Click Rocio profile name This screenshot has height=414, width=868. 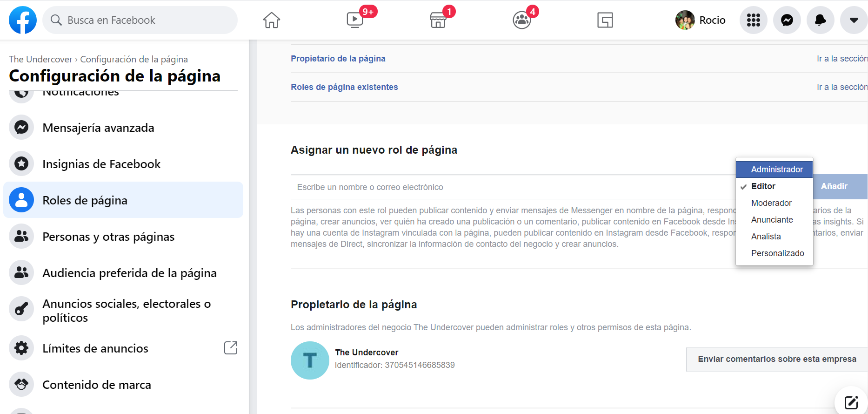(712, 20)
